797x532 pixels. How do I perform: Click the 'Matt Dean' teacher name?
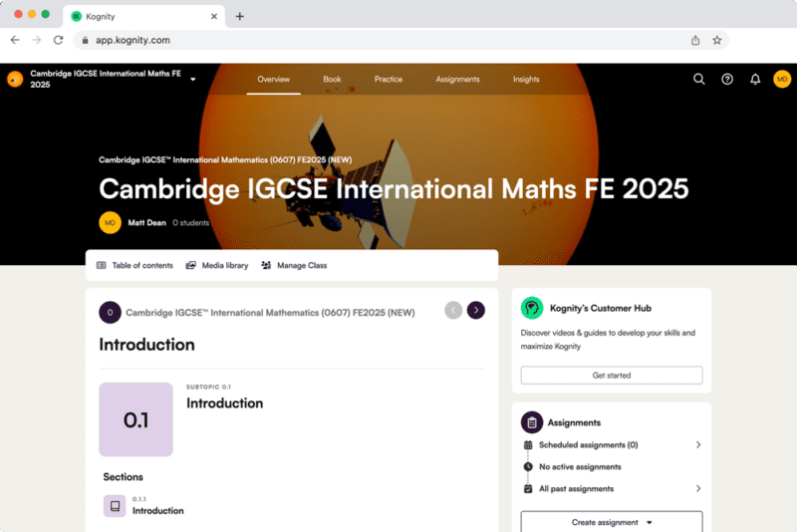coord(146,222)
